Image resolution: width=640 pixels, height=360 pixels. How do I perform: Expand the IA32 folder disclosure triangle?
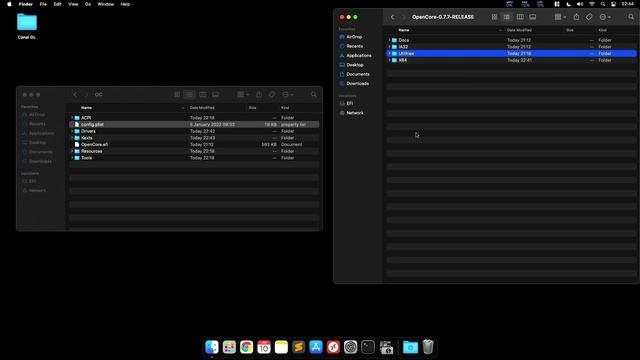pyautogui.click(x=389, y=47)
